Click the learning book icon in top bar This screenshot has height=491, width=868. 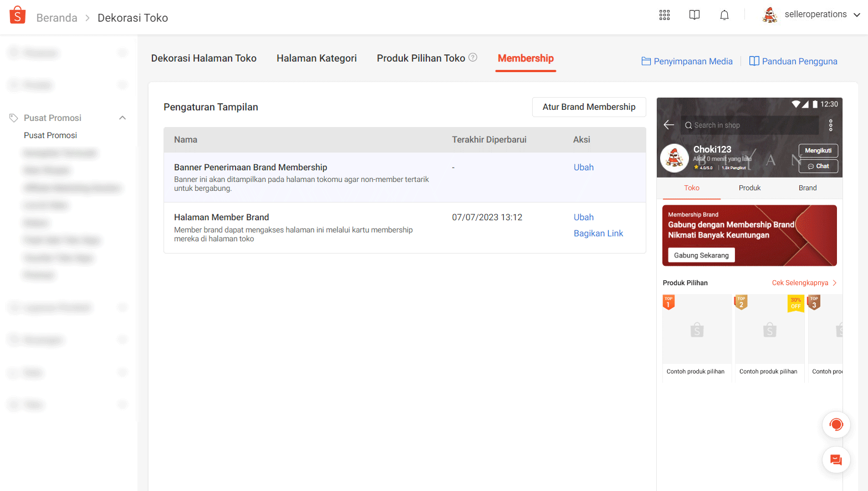coord(694,15)
